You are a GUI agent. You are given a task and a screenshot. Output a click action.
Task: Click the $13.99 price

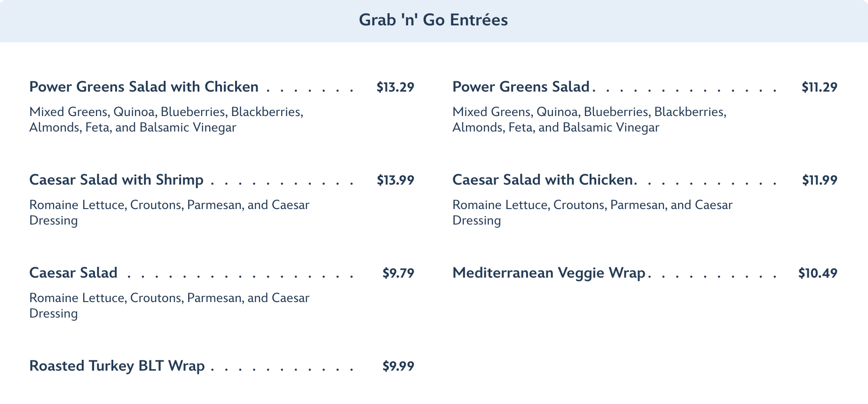coord(395,180)
